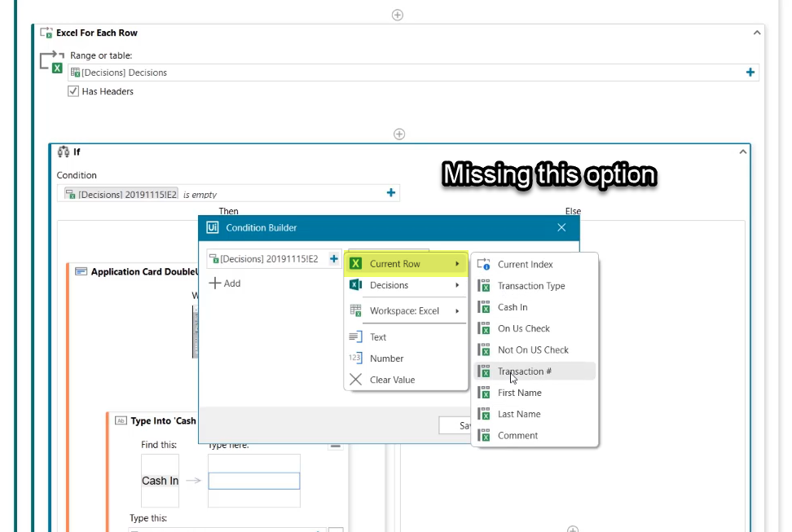This screenshot has height=532, width=792.
Task: Close the Condition Builder dialog
Action: coord(561,227)
